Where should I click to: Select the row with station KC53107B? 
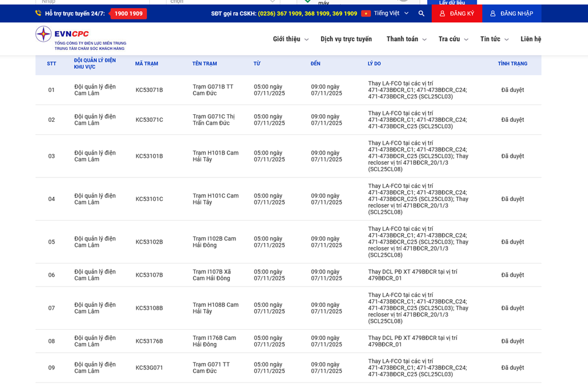click(149, 275)
